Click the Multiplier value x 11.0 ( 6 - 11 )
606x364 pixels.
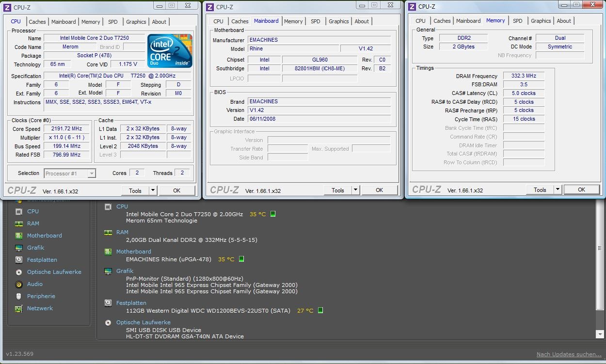66,138
